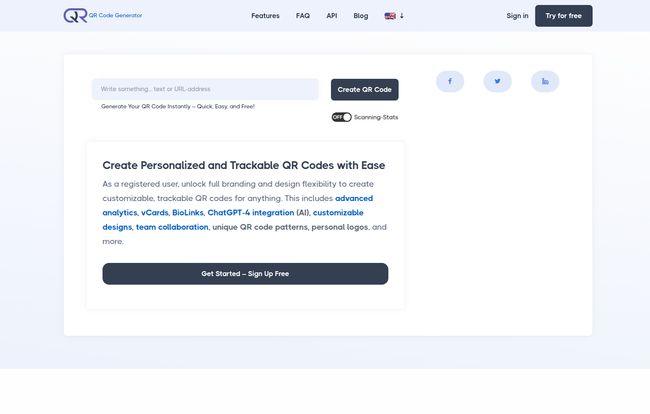Click the ChatGPT-4 integration link

pos(251,213)
